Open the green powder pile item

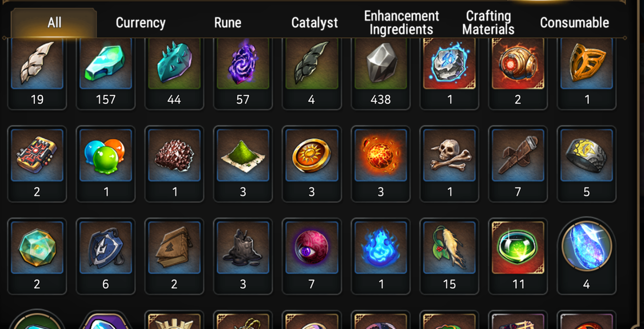[243, 164]
